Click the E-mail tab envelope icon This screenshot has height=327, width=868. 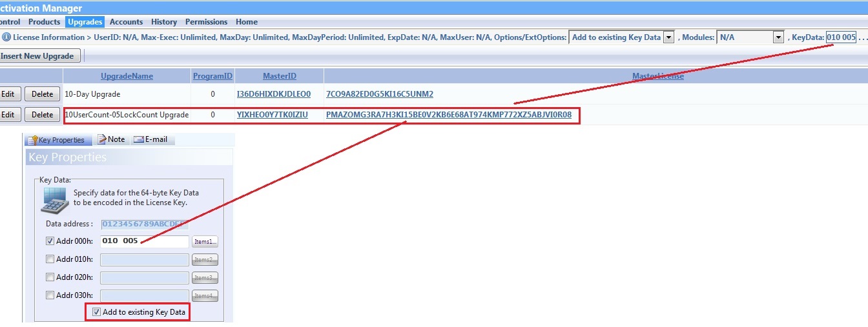click(138, 139)
